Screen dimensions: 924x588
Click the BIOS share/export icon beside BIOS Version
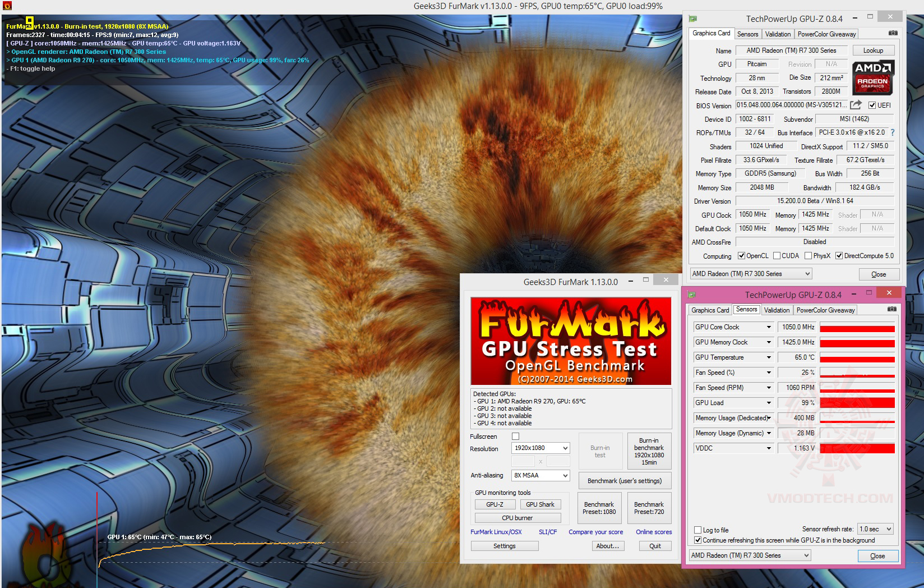click(x=856, y=105)
